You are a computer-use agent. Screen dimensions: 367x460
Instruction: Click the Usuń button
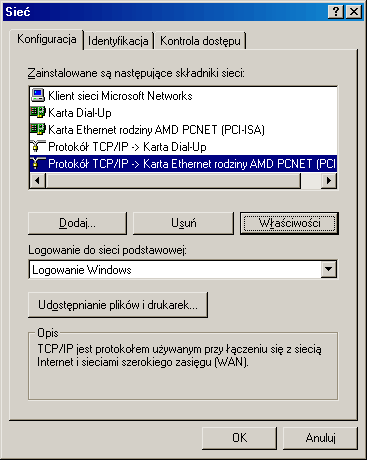pos(183,223)
